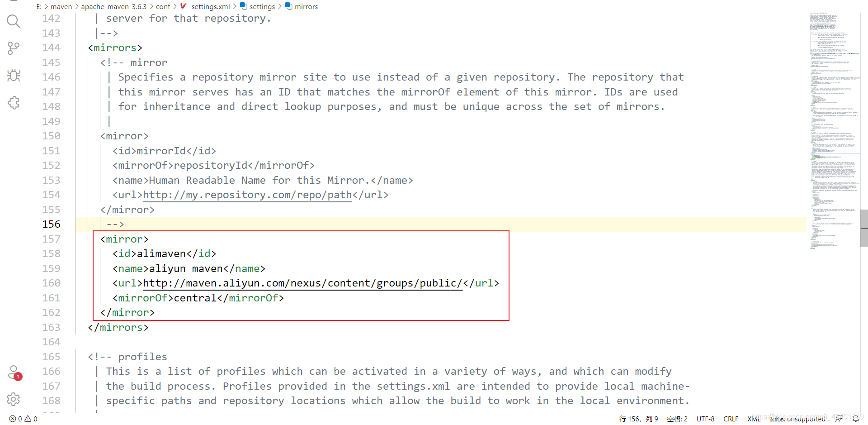Screen dimensions: 868x425
Task: Open the Source Control view
Action: 14,48
